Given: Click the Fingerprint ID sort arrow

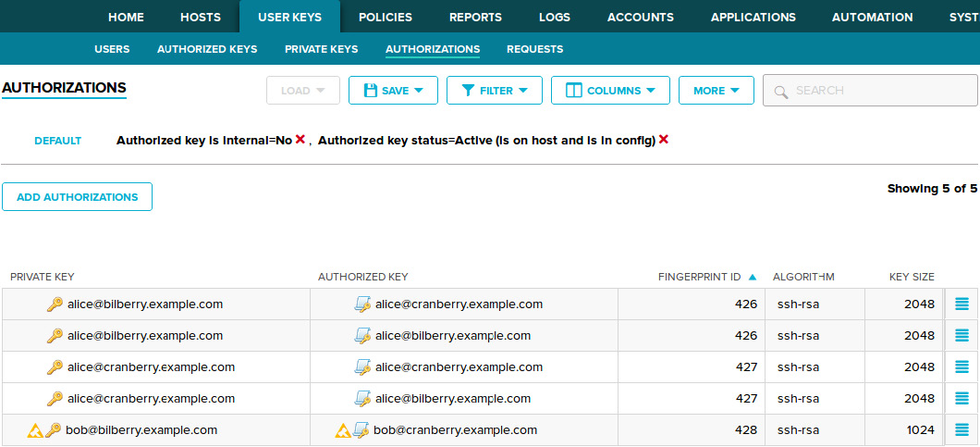Looking at the screenshot, I should click(x=753, y=277).
